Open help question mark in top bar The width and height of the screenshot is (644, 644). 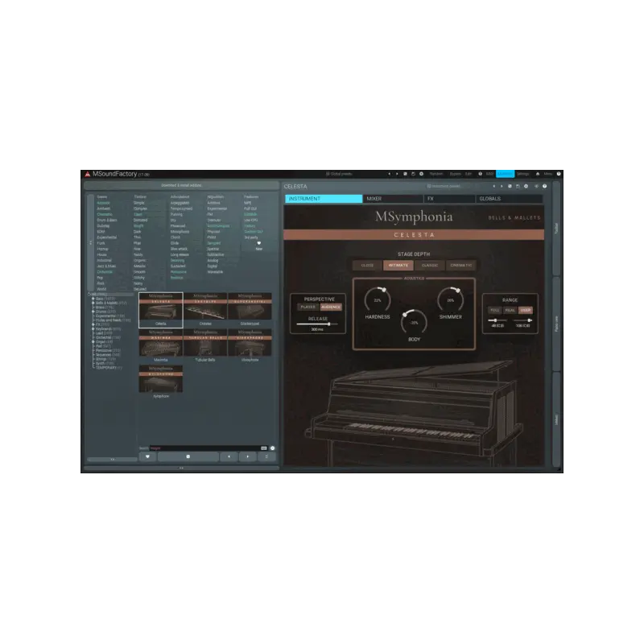(559, 174)
